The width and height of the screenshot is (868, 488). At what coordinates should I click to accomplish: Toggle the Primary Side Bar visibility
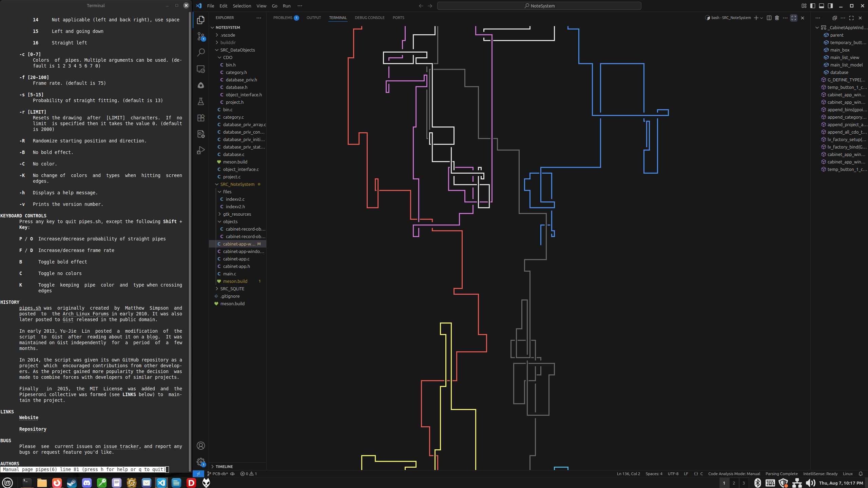click(813, 6)
